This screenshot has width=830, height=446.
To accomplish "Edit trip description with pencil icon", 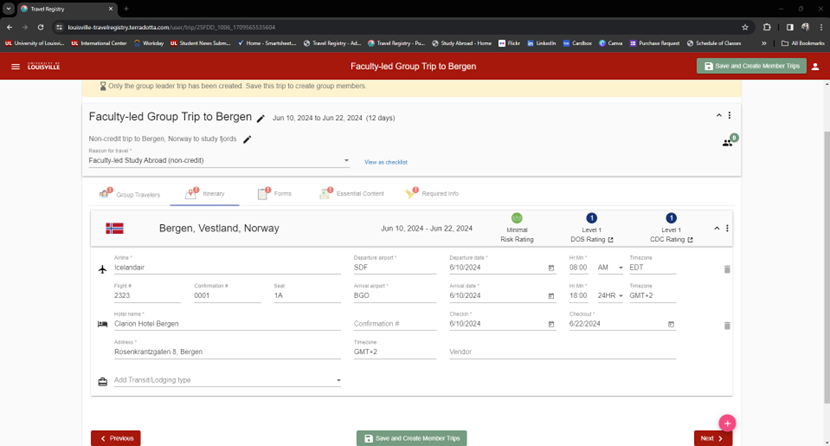I will tap(247, 139).
